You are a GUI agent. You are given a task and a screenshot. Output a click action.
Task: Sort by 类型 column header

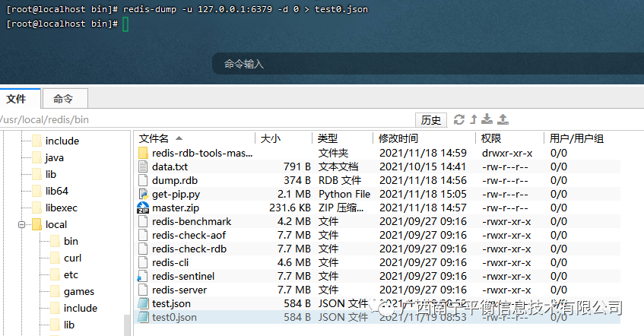click(343, 138)
